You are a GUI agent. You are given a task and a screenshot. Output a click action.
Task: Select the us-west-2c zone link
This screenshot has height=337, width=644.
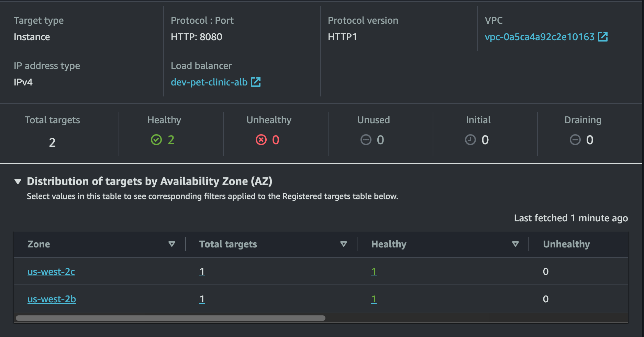51,271
